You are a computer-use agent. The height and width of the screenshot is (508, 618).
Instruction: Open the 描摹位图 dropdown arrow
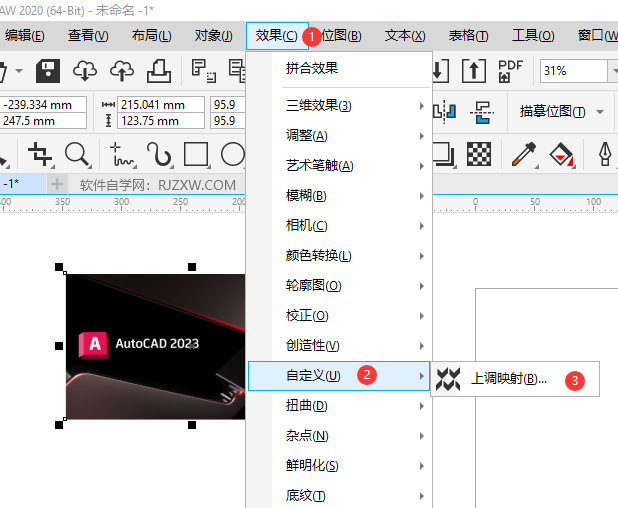tap(599, 112)
